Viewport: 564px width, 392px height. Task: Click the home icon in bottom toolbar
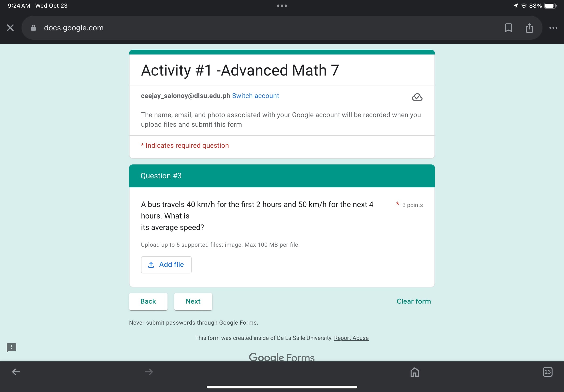pos(415,372)
